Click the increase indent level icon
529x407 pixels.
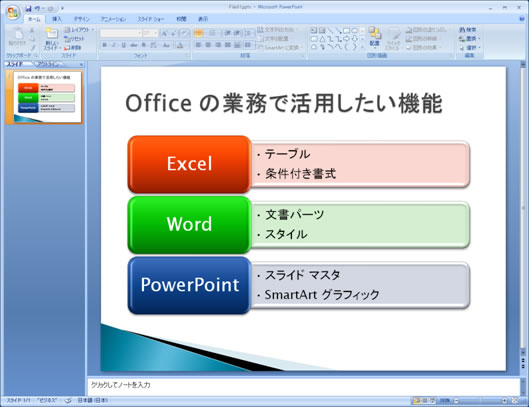[x=237, y=33]
